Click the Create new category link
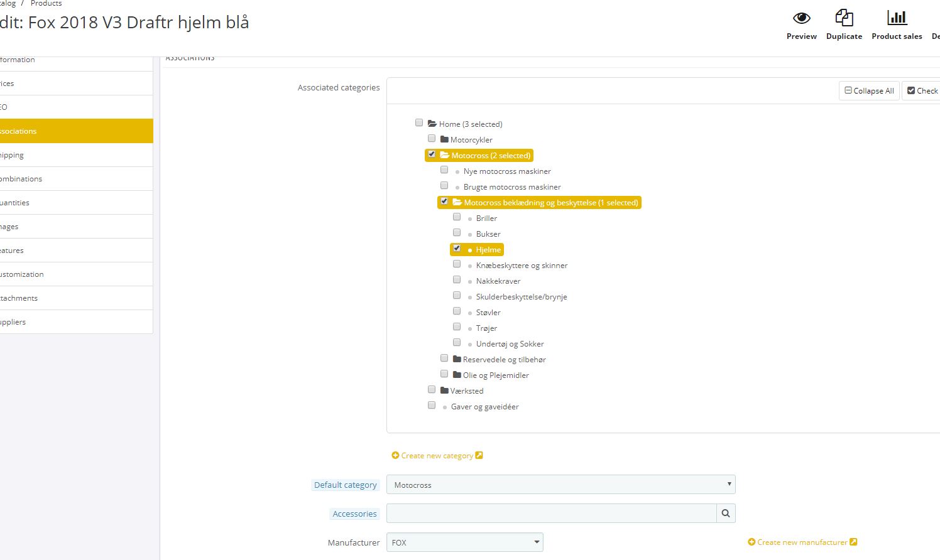Screen dimensions: 940x560 [437, 456]
